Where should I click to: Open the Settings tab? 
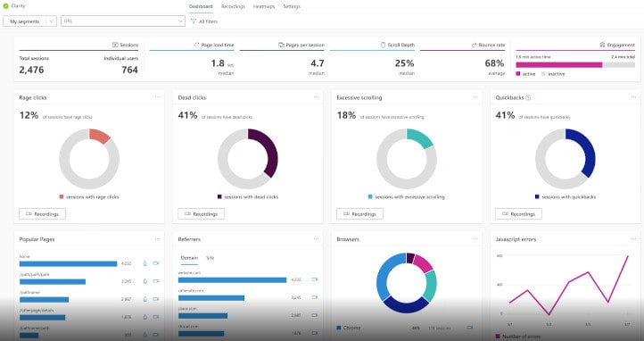pyautogui.click(x=292, y=6)
